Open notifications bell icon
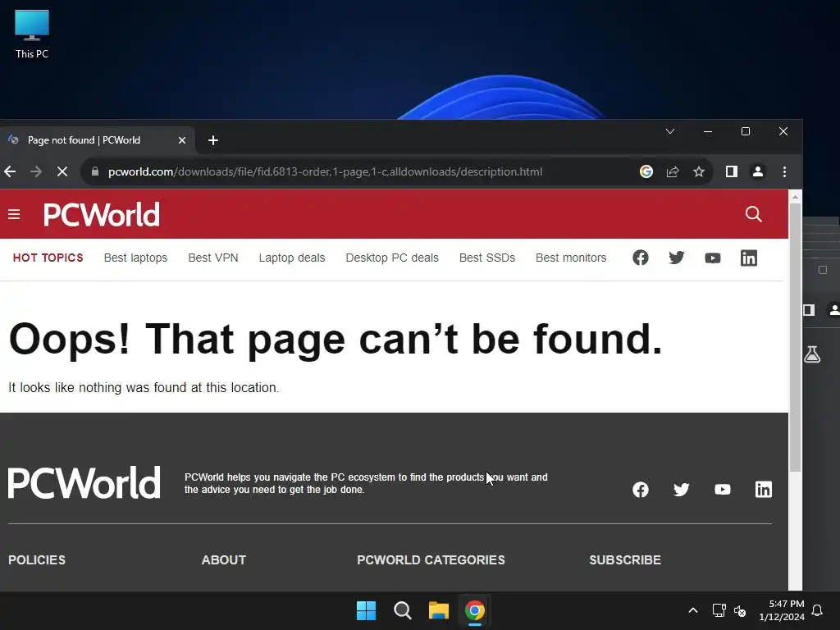The height and width of the screenshot is (630, 840). 817,610
